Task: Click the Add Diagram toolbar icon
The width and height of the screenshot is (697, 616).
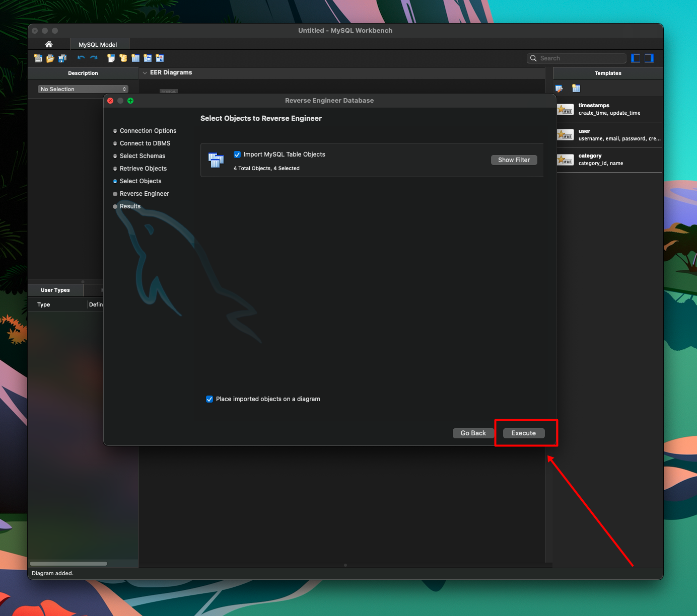Action: [x=111, y=58]
